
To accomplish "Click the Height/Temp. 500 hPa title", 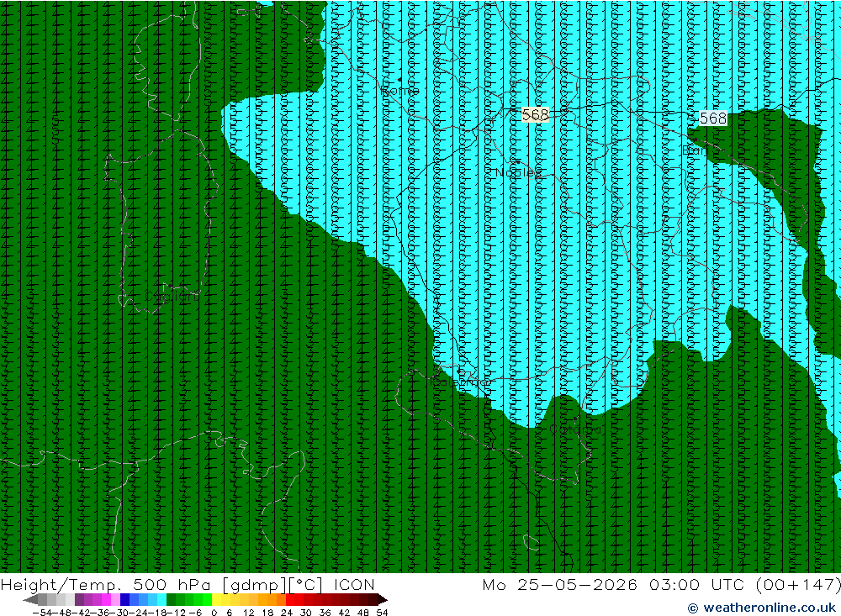I will pos(106,584).
